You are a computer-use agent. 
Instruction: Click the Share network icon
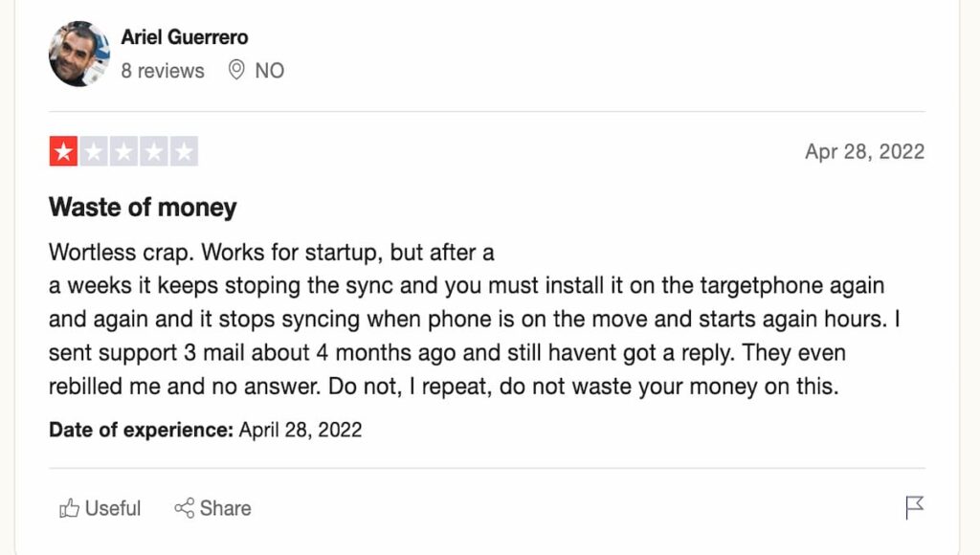point(185,508)
